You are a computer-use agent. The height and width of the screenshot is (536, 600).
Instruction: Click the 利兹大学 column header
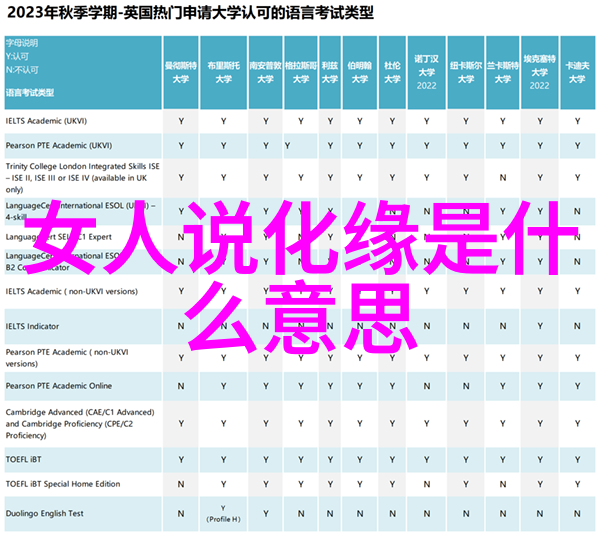tap(330, 72)
